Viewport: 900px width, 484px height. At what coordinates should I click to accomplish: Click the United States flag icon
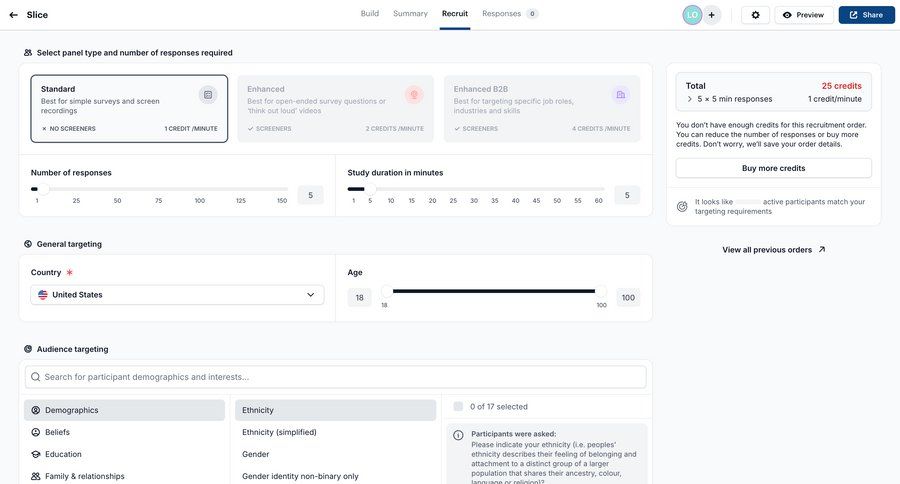[42, 295]
